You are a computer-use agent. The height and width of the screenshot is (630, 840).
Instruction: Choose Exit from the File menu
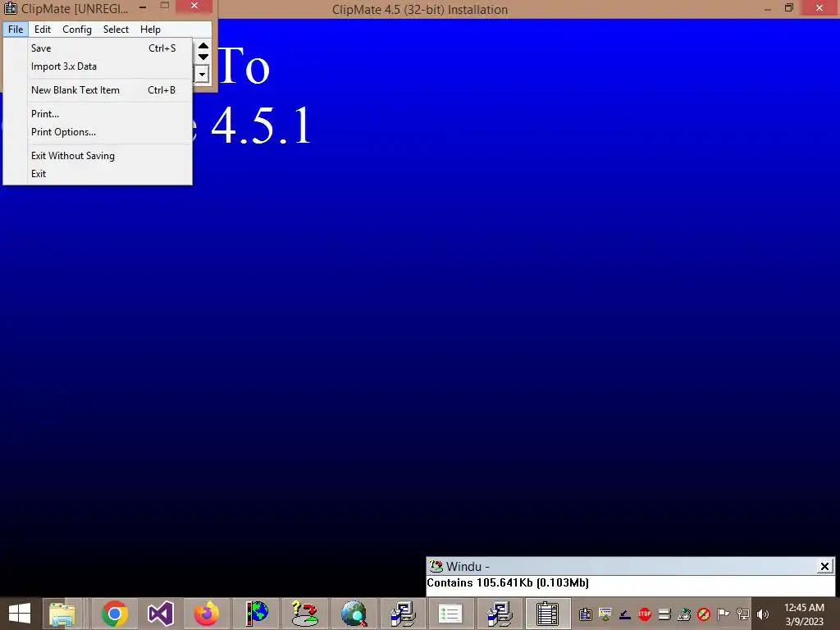110,174
